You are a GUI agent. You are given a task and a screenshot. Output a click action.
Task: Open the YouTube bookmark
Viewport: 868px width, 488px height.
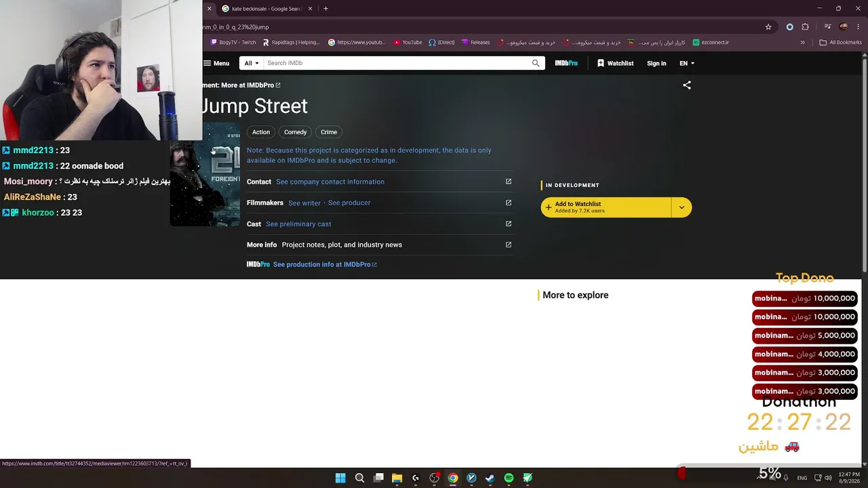pos(408,42)
